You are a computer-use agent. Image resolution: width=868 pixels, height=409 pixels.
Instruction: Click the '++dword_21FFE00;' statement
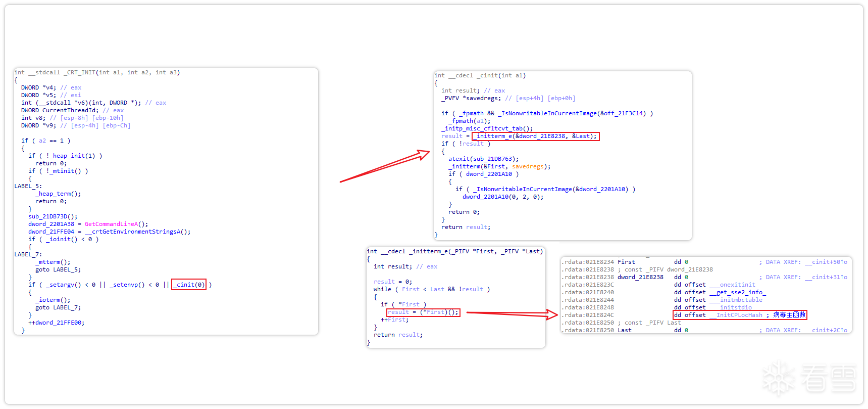pyautogui.click(x=57, y=323)
